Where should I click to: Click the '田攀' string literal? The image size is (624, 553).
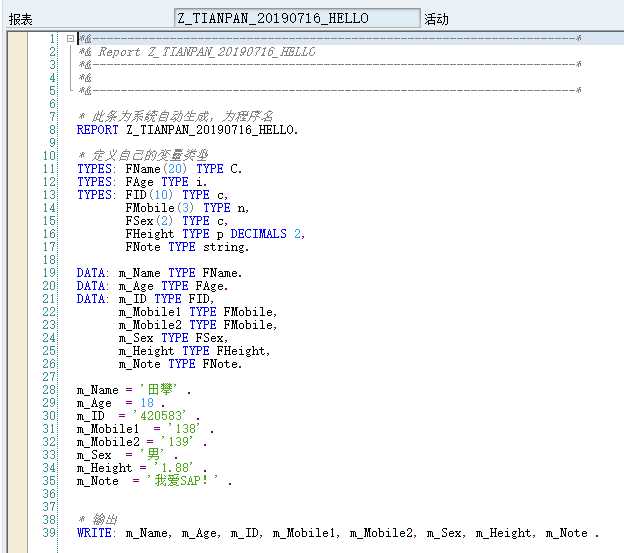tap(158, 389)
